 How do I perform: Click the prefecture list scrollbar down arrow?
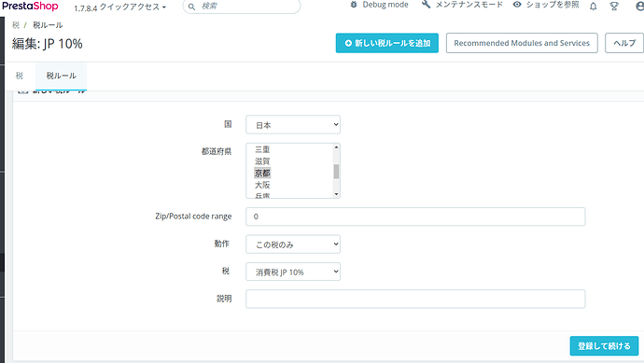[x=336, y=194]
